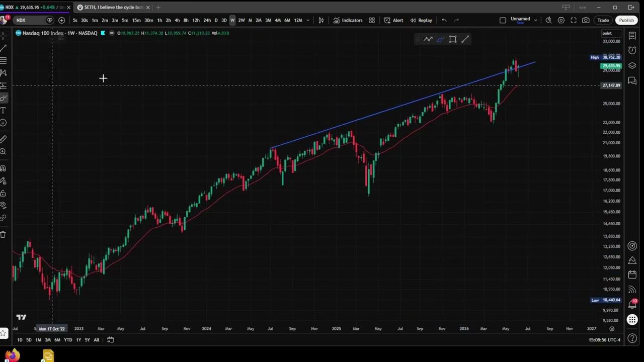Viewport: 644px width, 362px height.
Task: Switch to the $ETH cycle bottom tab
Action: click(113, 7)
